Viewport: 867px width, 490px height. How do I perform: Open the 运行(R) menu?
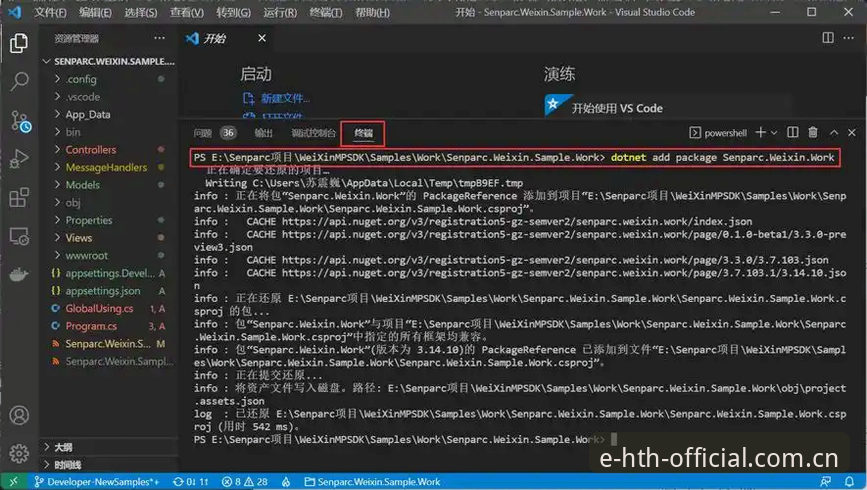point(280,12)
